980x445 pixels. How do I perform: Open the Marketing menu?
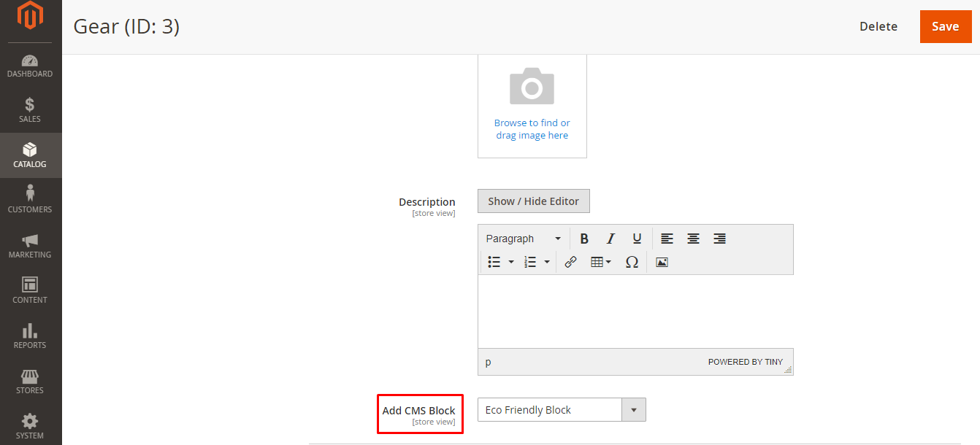click(31, 246)
